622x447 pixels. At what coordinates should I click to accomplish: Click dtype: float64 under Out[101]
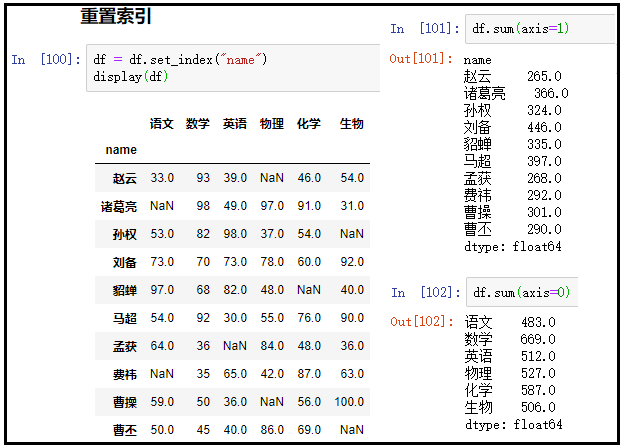(513, 247)
